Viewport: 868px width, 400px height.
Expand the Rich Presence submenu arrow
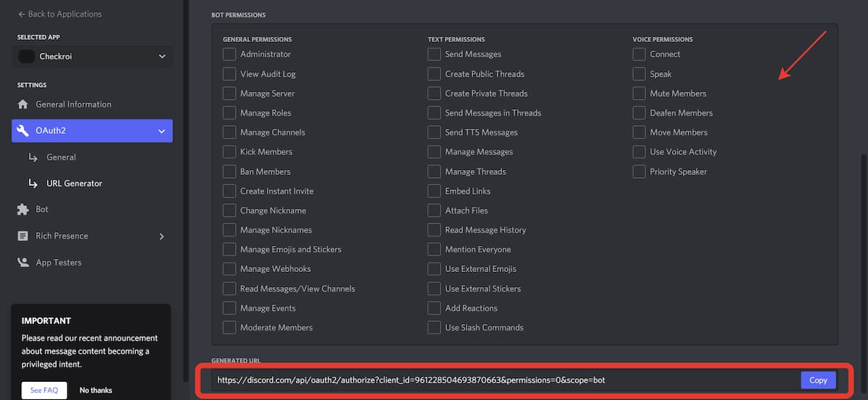(161, 237)
